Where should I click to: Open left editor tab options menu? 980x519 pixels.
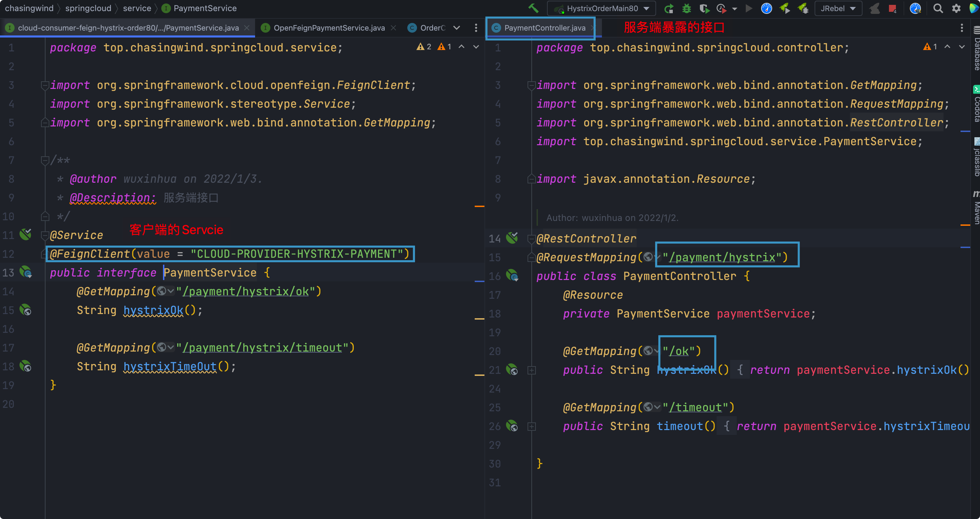coord(476,28)
